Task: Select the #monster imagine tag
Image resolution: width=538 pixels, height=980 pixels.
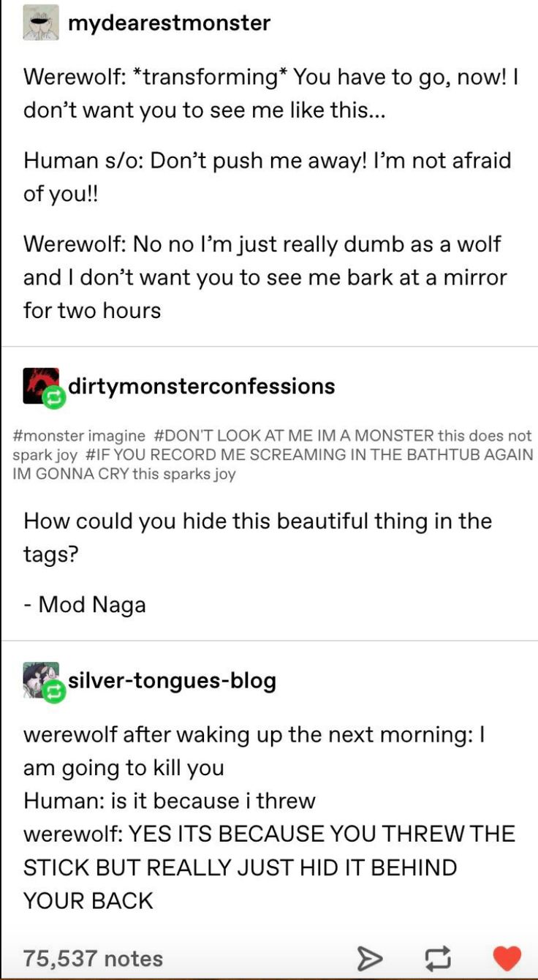Action: pyautogui.click(x=79, y=436)
